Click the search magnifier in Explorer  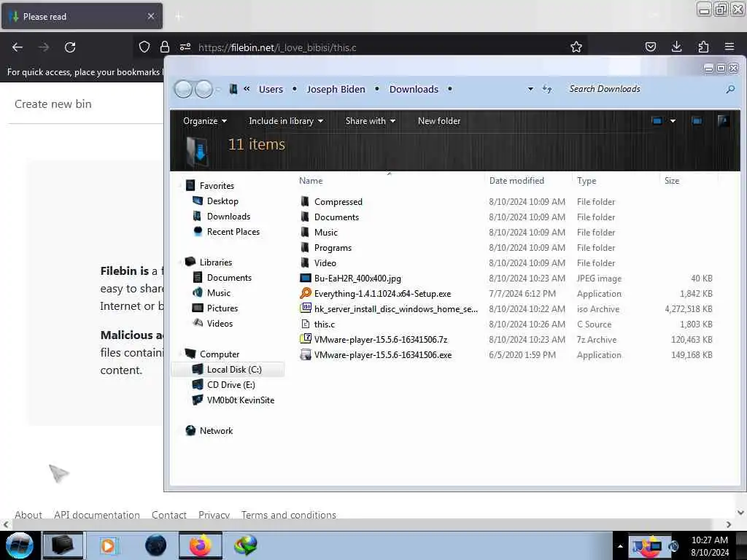(x=729, y=89)
